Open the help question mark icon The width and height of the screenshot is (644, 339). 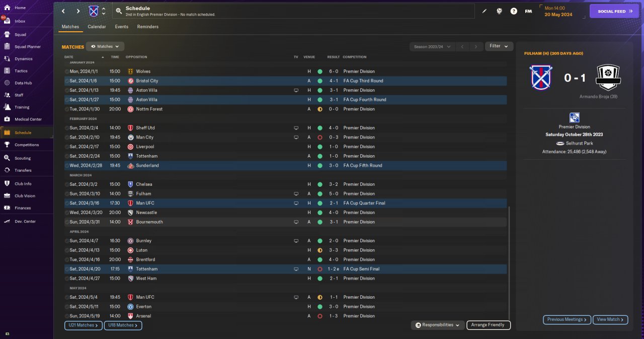[x=514, y=11]
